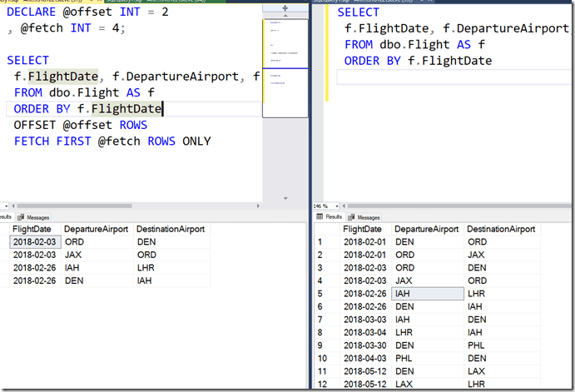
Task: Select the DepartureAirport column header in the right results
Action: point(428,229)
